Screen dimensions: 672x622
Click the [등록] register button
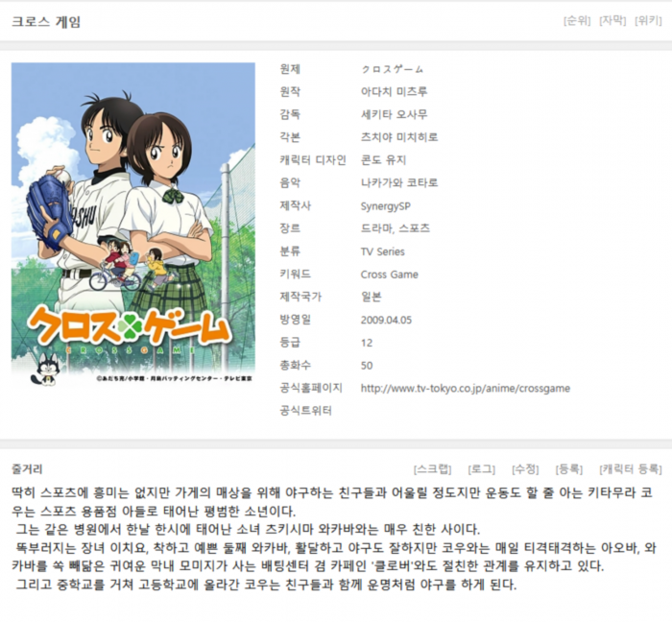click(568, 469)
